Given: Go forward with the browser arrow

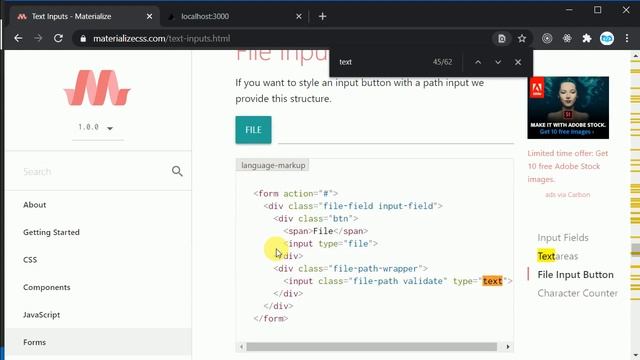Looking at the screenshot, I should 38,38.
